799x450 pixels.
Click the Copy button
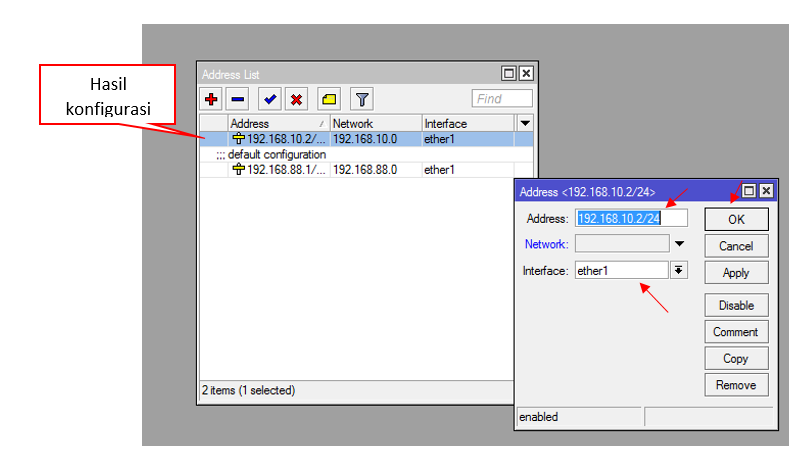[x=736, y=358]
